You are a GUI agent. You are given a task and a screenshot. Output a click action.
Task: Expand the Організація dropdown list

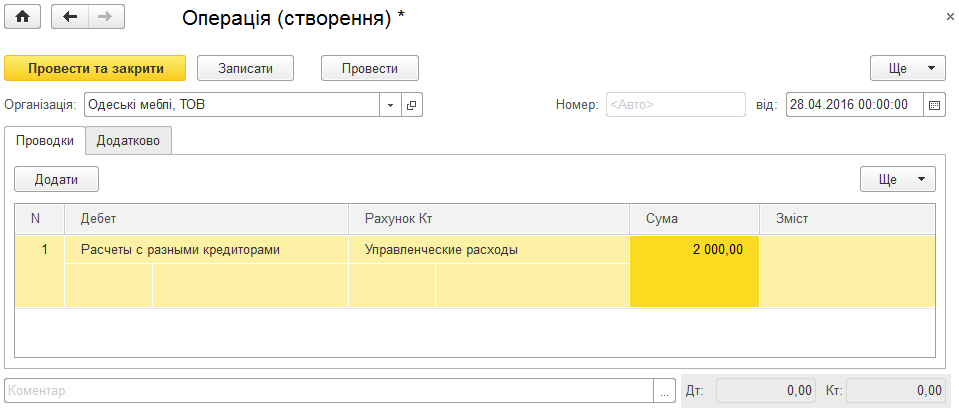click(x=390, y=105)
